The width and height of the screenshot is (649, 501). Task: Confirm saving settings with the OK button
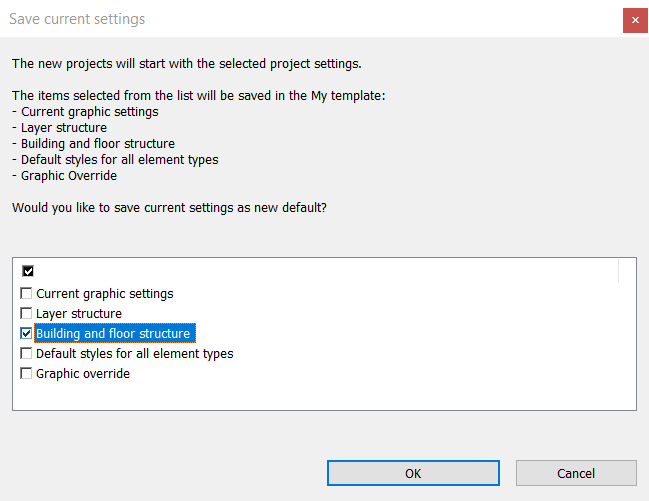(413, 473)
